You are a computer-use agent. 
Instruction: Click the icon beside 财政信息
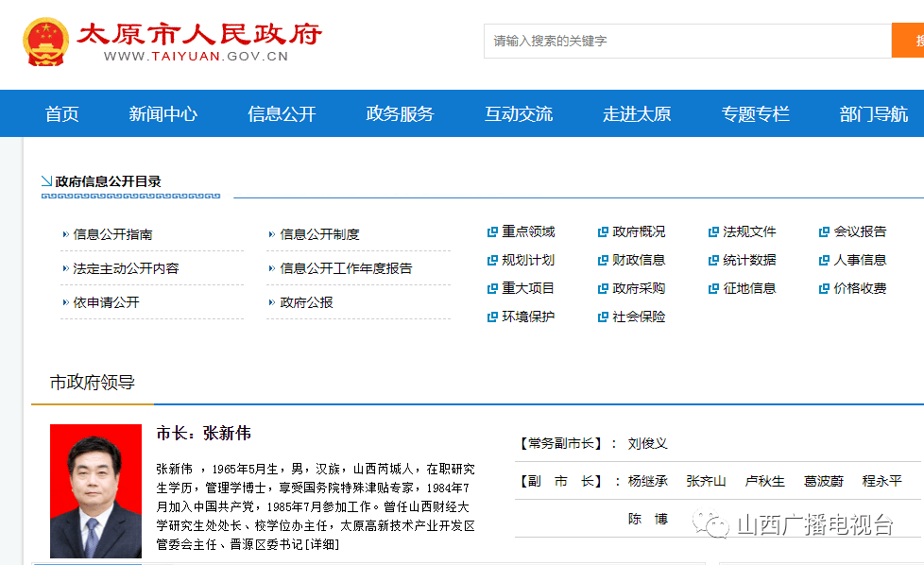pyautogui.click(x=603, y=261)
